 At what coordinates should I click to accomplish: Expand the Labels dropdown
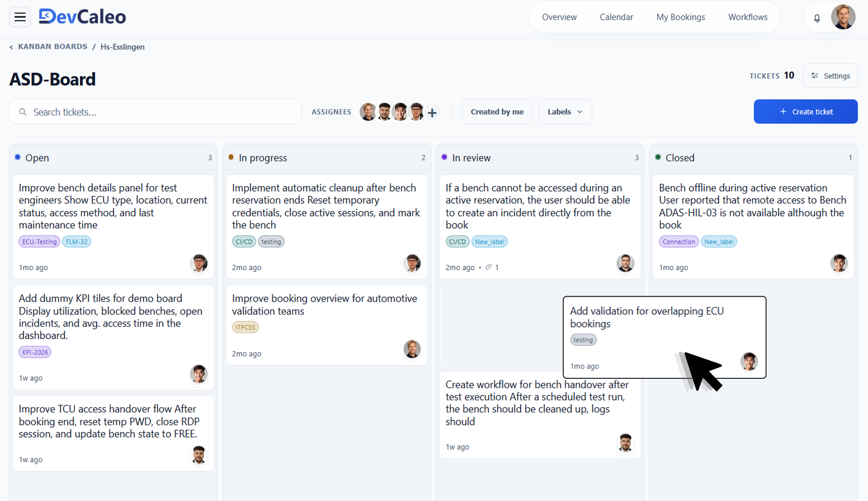[565, 112]
